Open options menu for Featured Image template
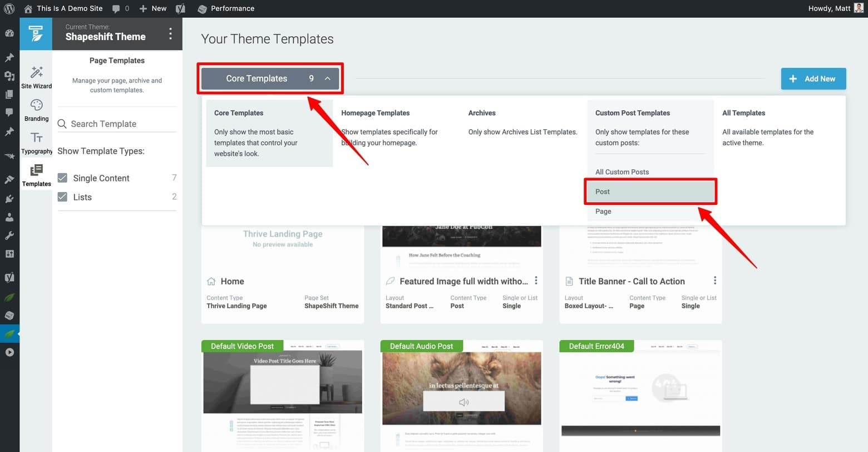868x452 pixels. tap(536, 281)
